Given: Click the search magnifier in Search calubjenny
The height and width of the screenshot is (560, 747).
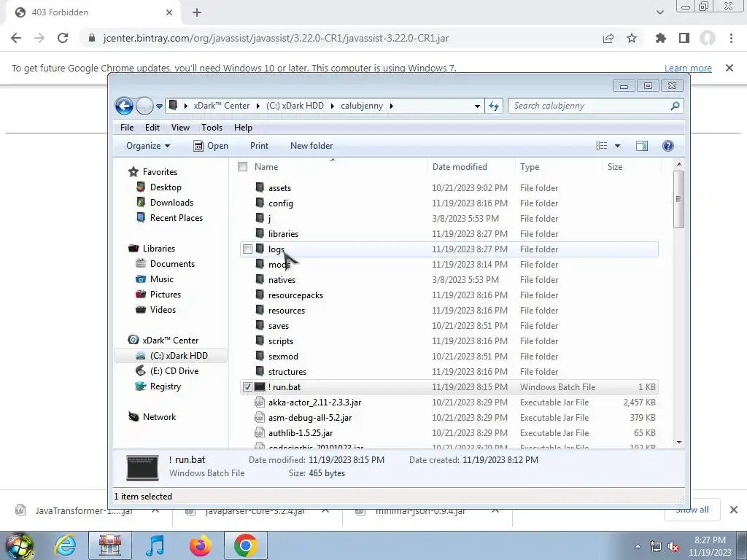Looking at the screenshot, I should [675, 106].
